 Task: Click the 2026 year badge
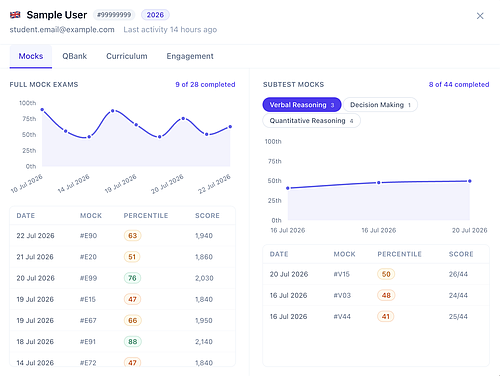[x=155, y=15]
